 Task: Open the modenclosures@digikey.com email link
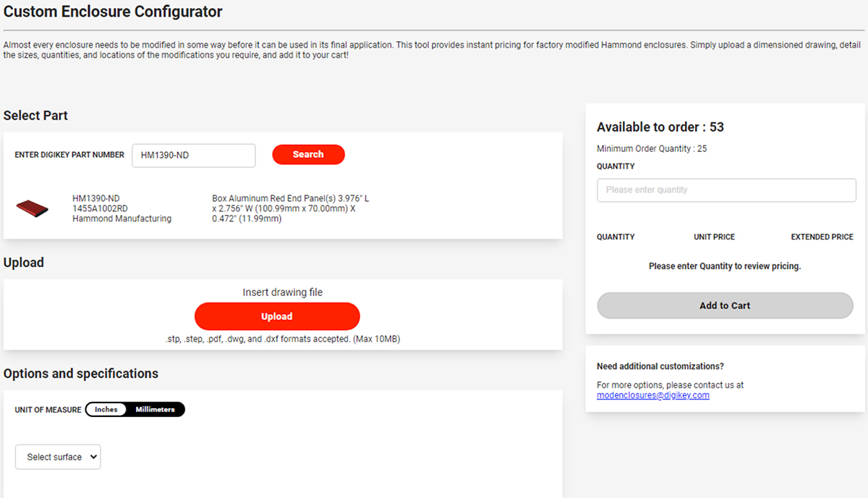click(x=653, y=395)
